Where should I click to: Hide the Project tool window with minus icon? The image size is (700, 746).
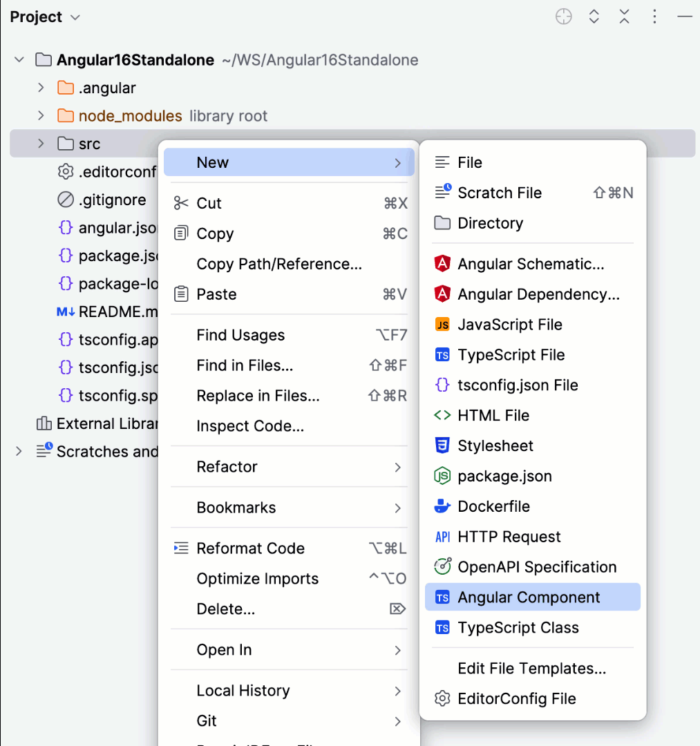(x=684, y=17)
